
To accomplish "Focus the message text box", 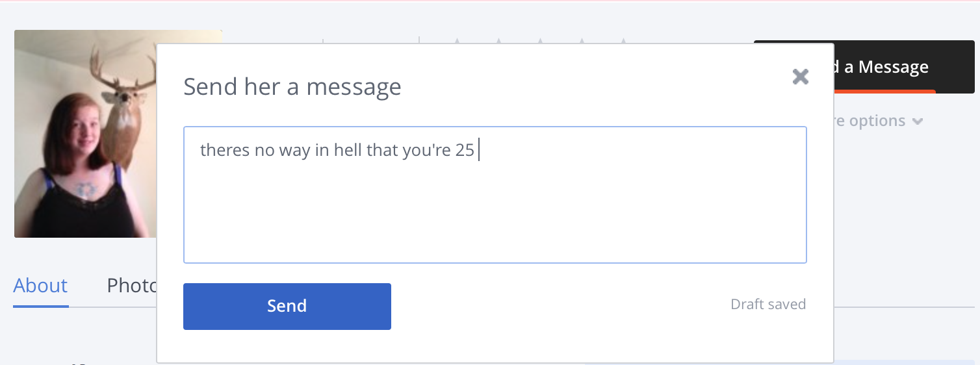I will pyautogui.click(x=495, y=195).
